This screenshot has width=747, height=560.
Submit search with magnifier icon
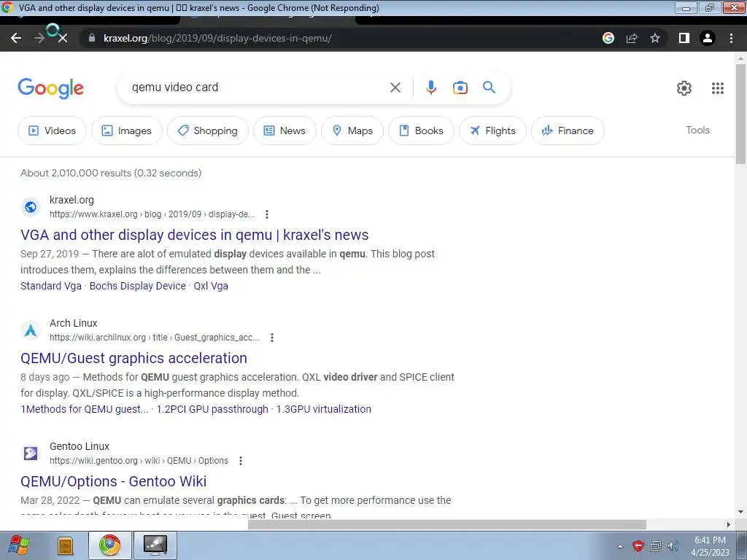[489, 87]
